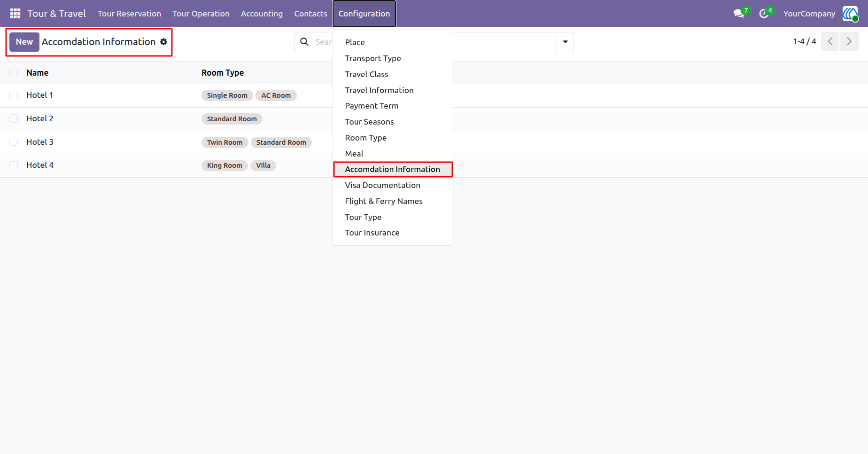This screenshot has height=454, width=868.
Task: Open the conversations chat icon
Action: [739, 14]
